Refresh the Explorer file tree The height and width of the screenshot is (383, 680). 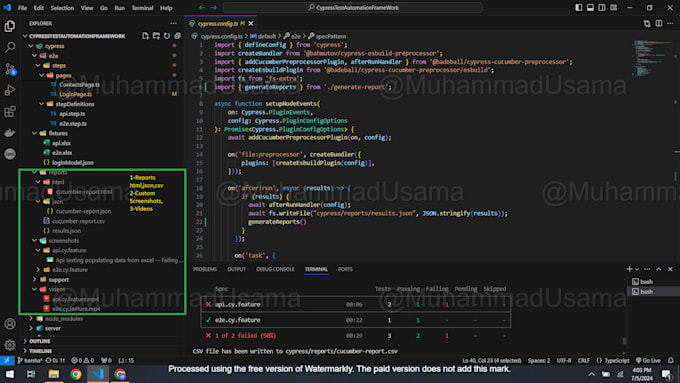[x=167, y=36]
